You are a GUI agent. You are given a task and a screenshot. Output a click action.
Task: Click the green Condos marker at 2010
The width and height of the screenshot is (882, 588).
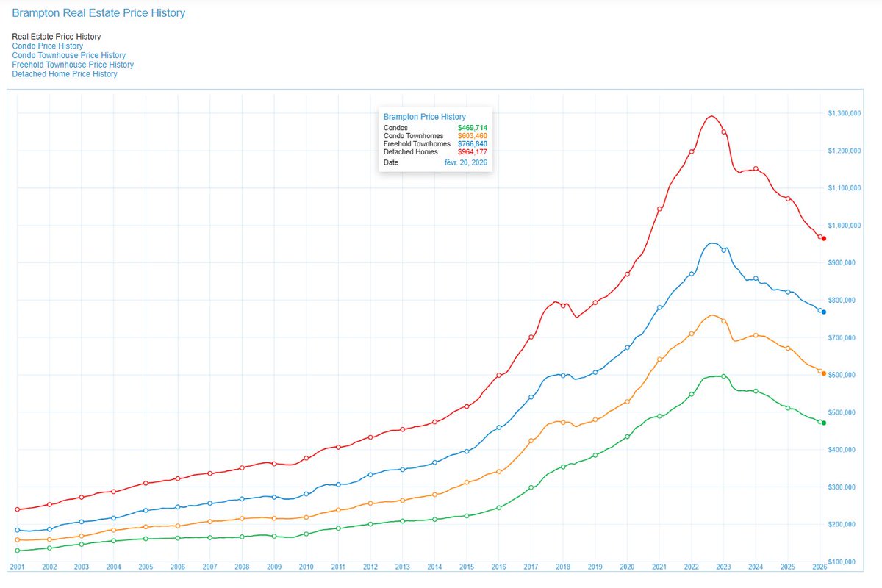click(306, 534)
